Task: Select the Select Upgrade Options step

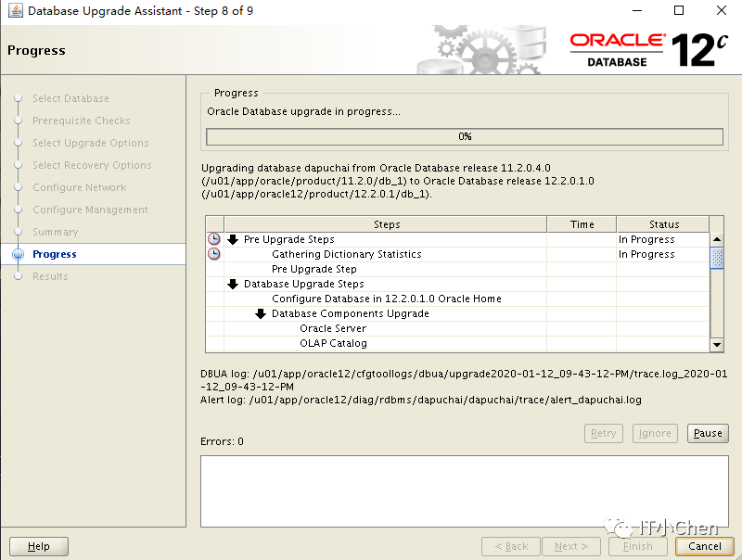Action: click(x=90, y=144)
